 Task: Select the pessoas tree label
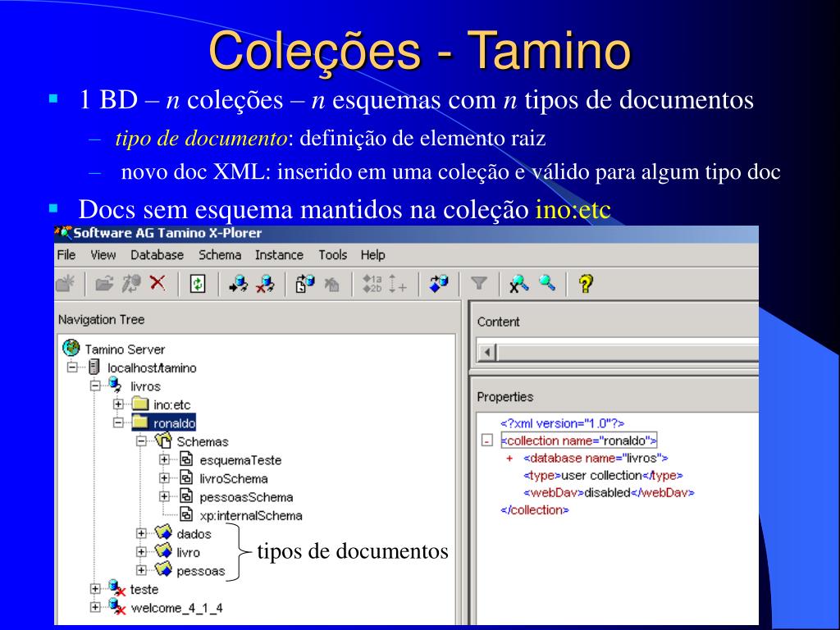pyautogui.click(x=201, y=571)
